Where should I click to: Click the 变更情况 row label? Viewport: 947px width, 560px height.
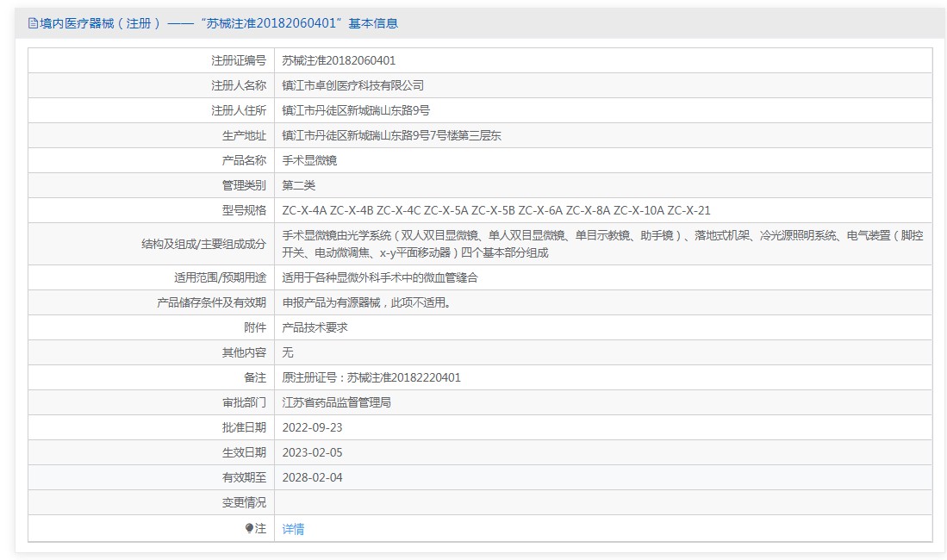tap(244, 502)
